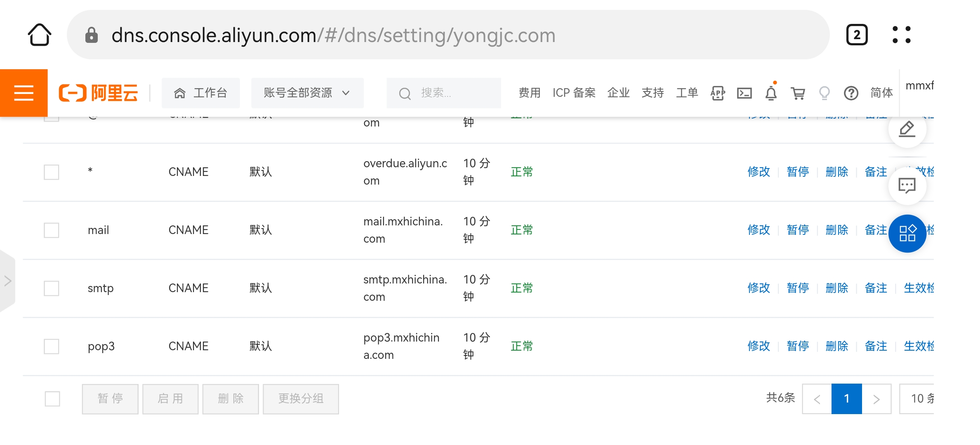Select the smtp record checkbox
Screen dimensions: 980x445
[x=52, y=288]
